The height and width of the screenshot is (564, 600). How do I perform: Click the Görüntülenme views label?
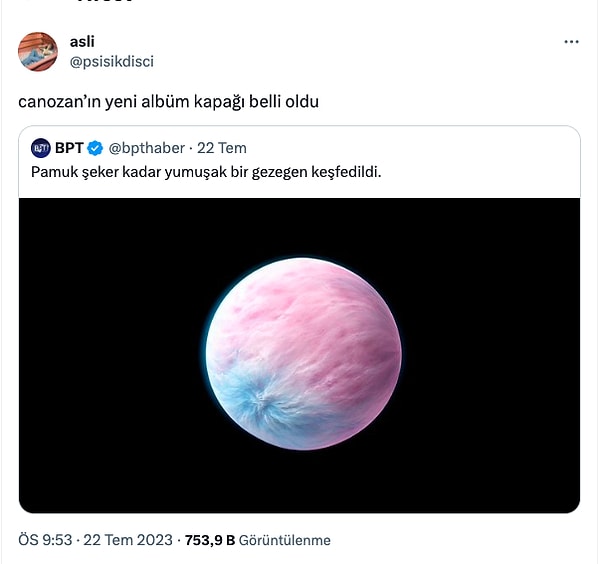pyautogui.click(x=285, y=540)
